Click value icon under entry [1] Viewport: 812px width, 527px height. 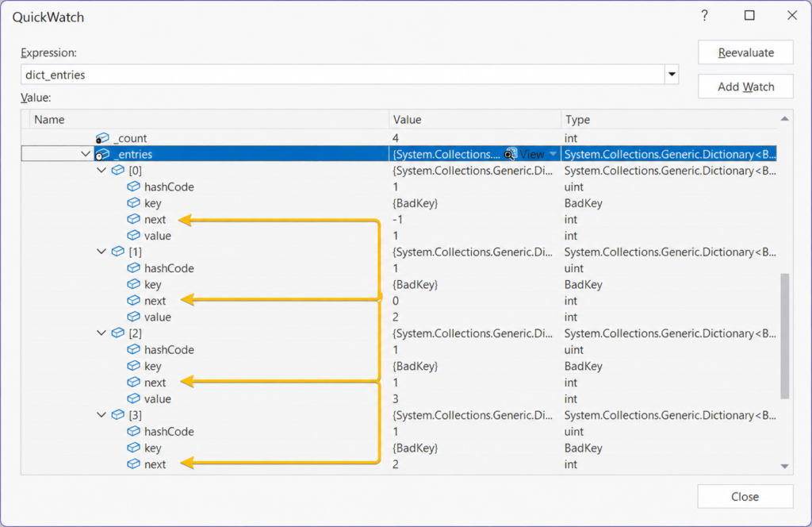point(133,317)
